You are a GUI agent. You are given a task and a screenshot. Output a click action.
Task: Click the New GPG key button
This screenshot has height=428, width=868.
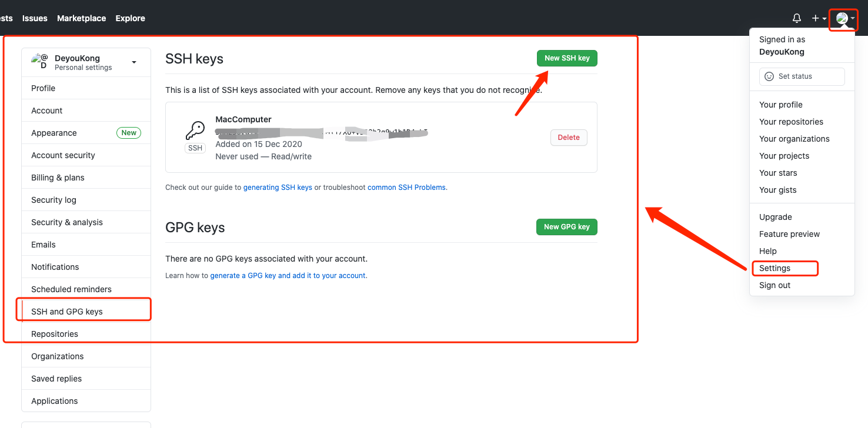[x=567, y=227]
